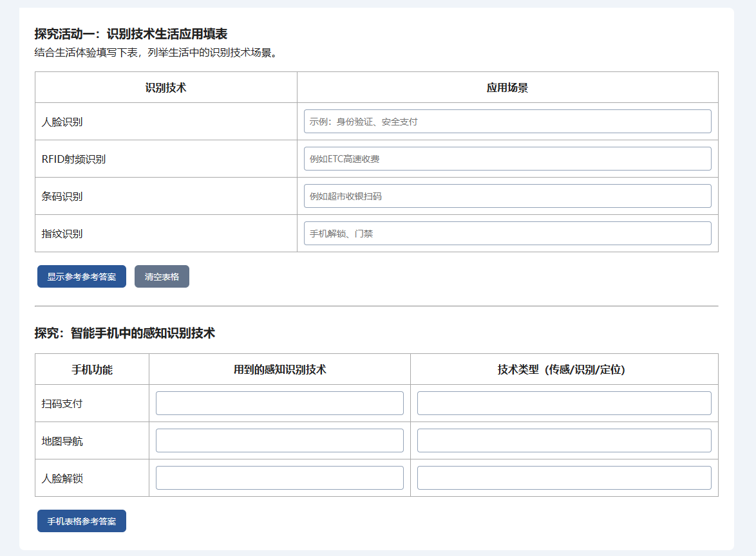Click the heading 探究：智能手机中的感知识别技术
756x556 pixels.
125,333
